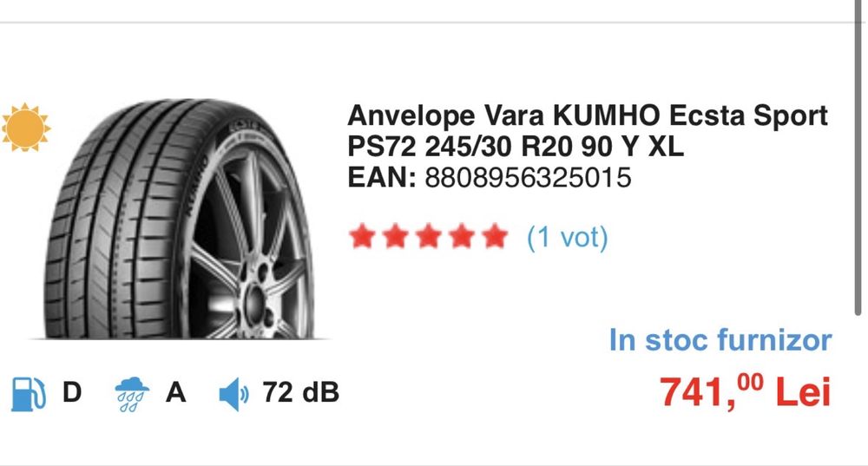Click the In stoc furnizor status text
The width and height of the screenshot is (868, 466).
[720, 340]
